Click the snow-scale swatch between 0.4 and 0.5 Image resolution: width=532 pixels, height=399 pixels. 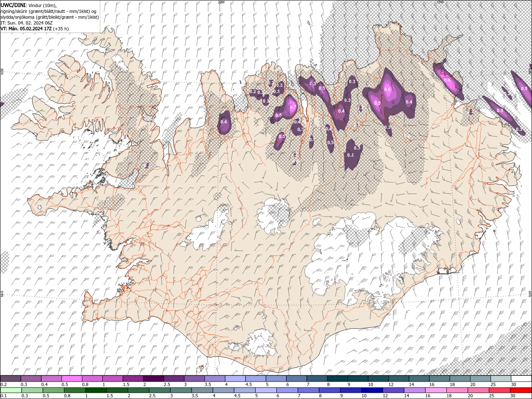[52, 379]
